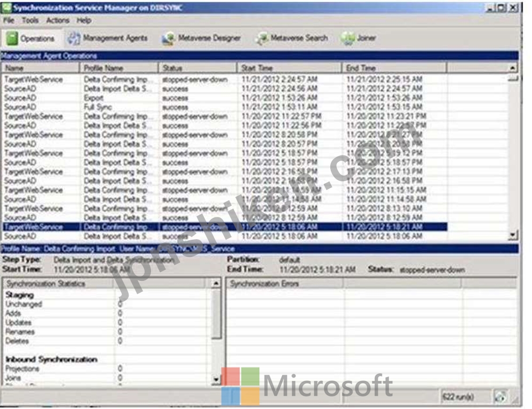
Task: Open the Actions menu
Action: click(x=57, y=20)
